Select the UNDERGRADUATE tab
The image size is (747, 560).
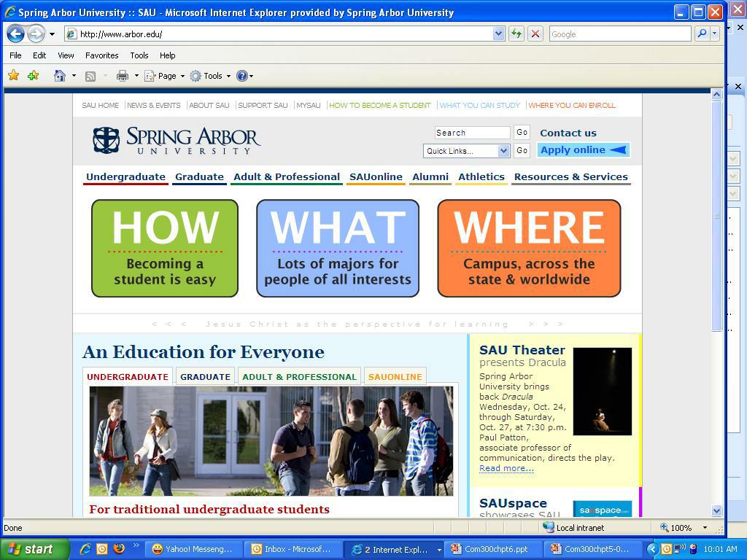pyautogui.click(x=127, y=377)
